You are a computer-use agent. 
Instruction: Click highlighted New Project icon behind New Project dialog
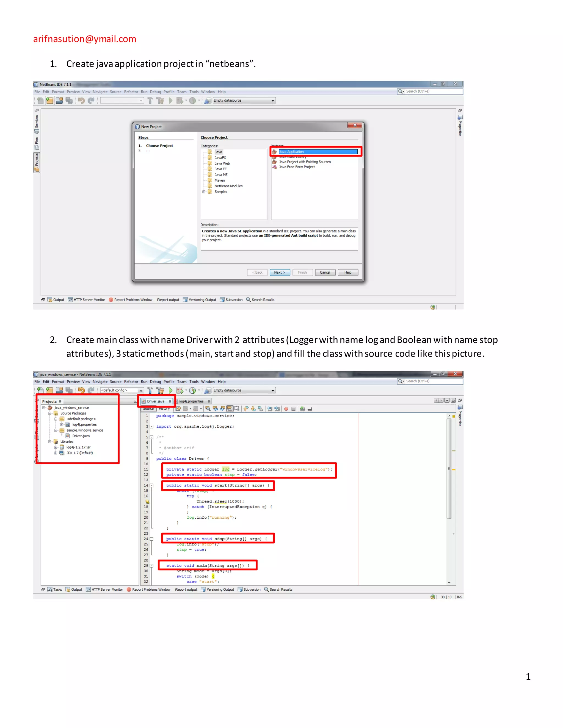coord(50,101)
